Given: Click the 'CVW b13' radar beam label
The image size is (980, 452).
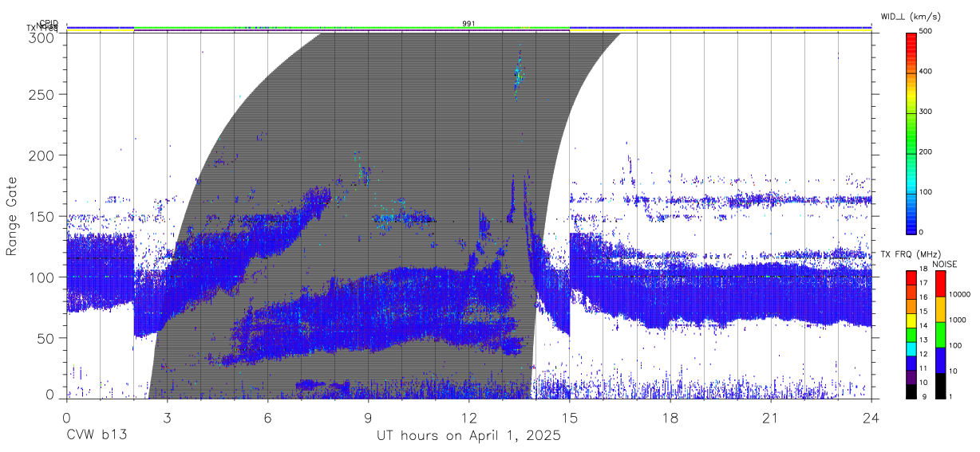Looking at the screenshot, I should [x=96, y=435].
